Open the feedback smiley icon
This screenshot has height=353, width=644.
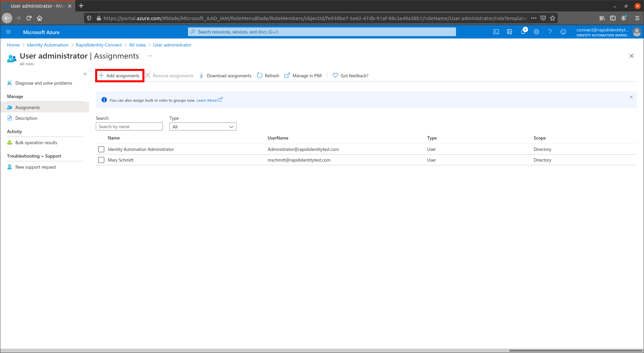[x=563, y=32]
